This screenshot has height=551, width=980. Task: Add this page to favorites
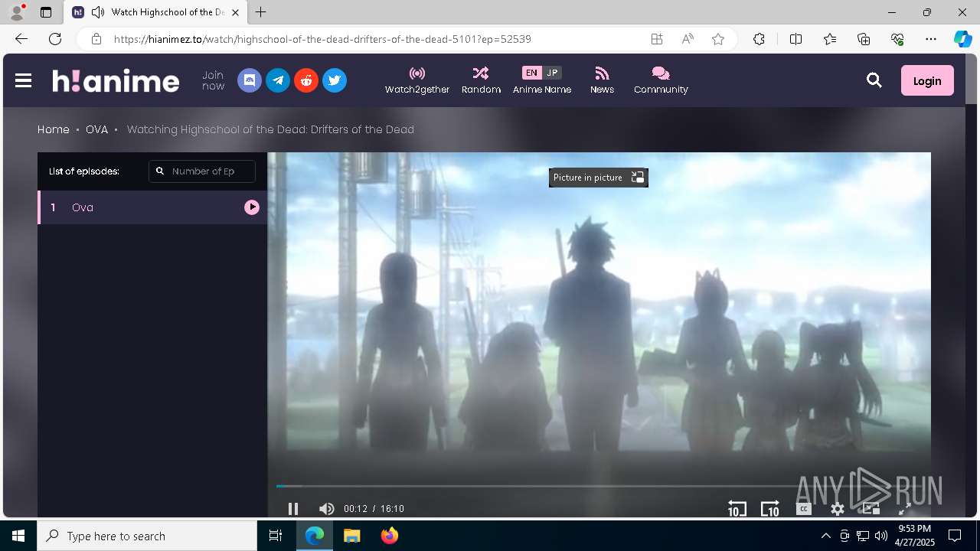point(718,39)
